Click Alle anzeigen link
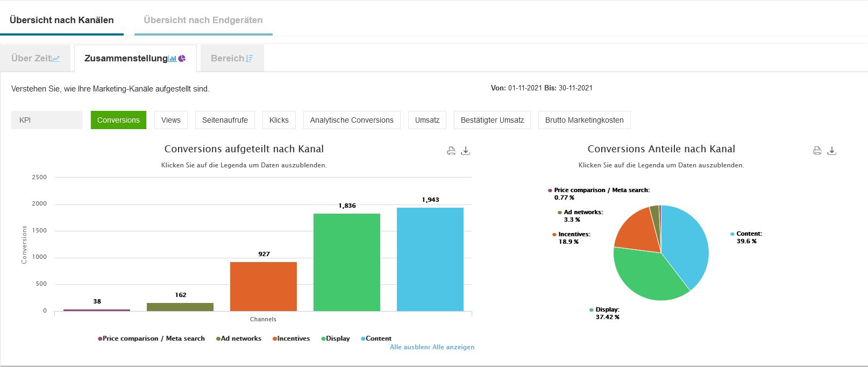The height and width of the screenshot is (367, 868). (x=453, y=347)
